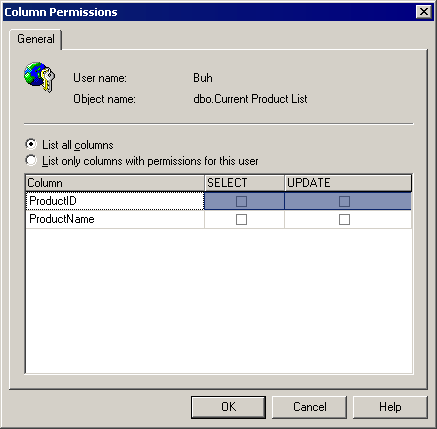Open Help for column permissions
Image resolution: width=437 pixels, height=429 pixels.
(x=390, y=407)
